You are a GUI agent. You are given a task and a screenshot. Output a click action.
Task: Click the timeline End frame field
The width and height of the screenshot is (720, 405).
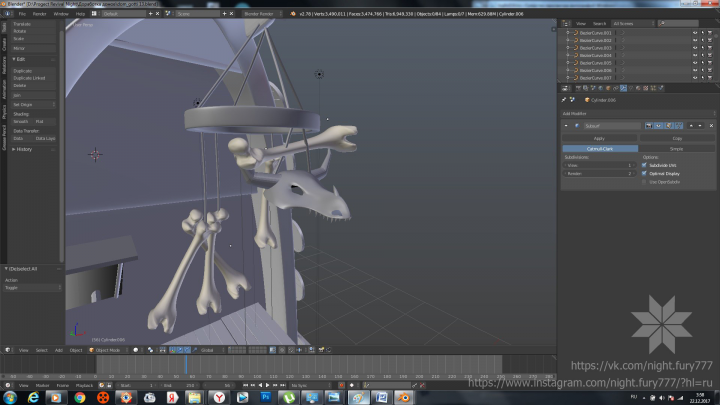180,385
